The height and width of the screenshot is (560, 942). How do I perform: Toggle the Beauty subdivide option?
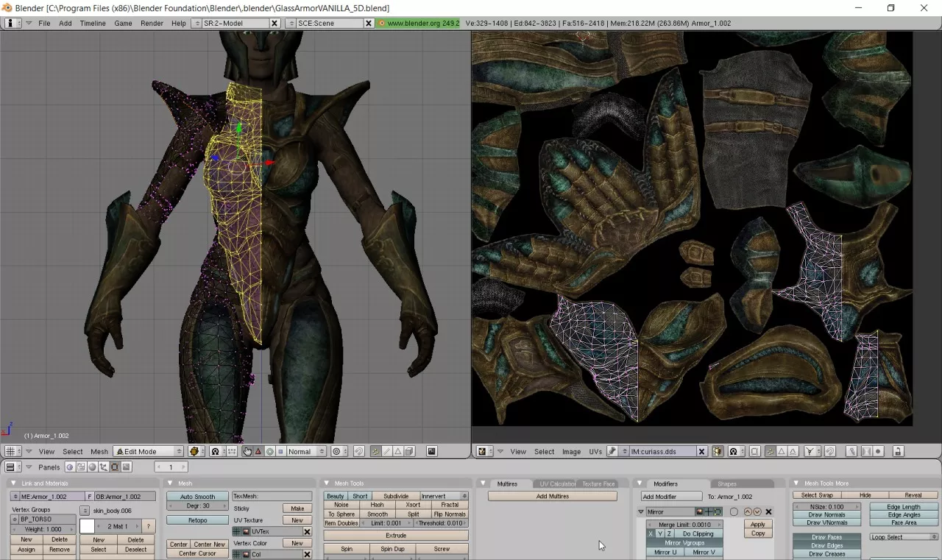pyautogui.click(x=335, y=496)
